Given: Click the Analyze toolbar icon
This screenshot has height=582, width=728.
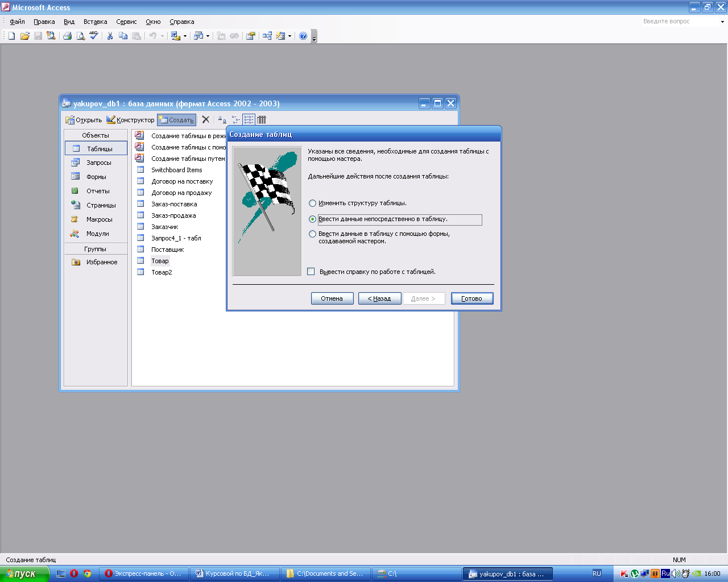Looking at the screenshot, I should click(198, 36).
